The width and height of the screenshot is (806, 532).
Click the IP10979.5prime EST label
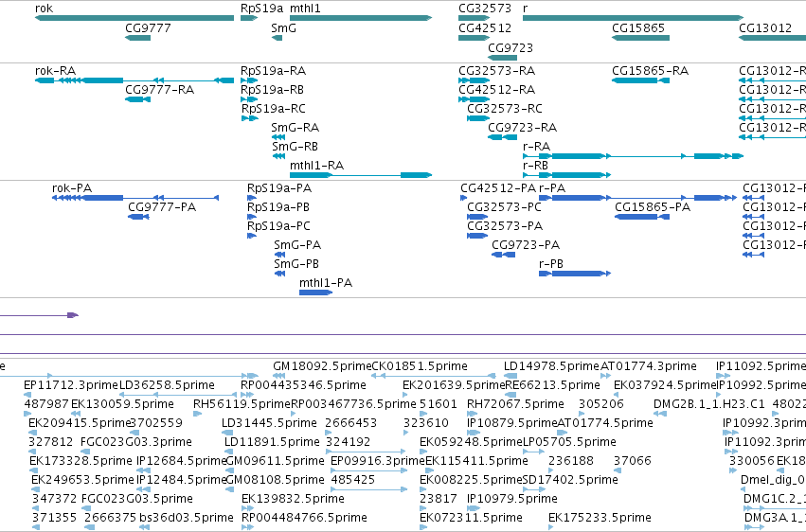tap(512, 499)
